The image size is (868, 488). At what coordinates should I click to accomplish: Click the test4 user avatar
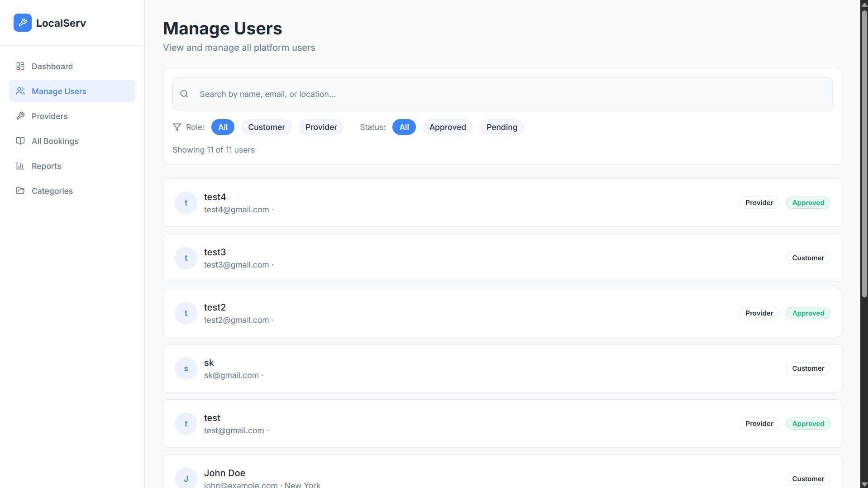click(186, 203)
